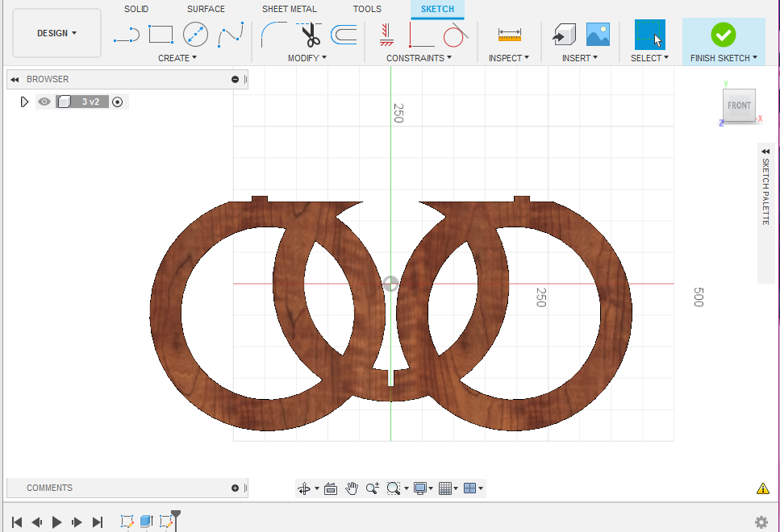
Task: Select the extrude feature in timeline
Action: 146,521
